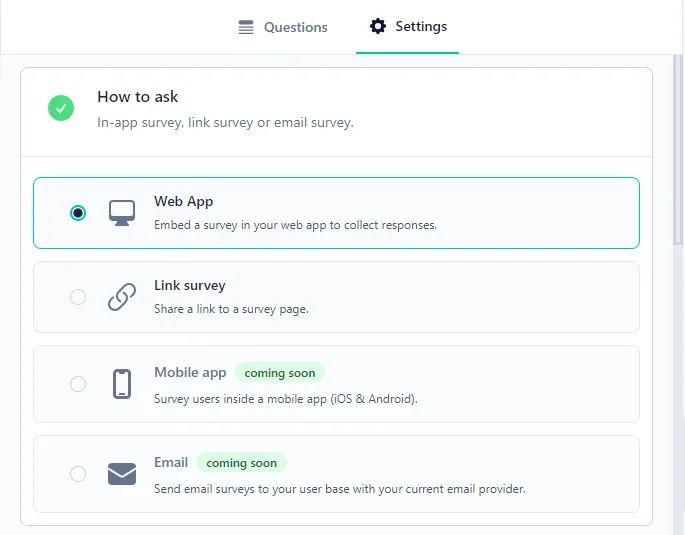Collapse the How to ask section header
Image resolution: width=685 pixels, height=535 pixels.
pos(138,97)
